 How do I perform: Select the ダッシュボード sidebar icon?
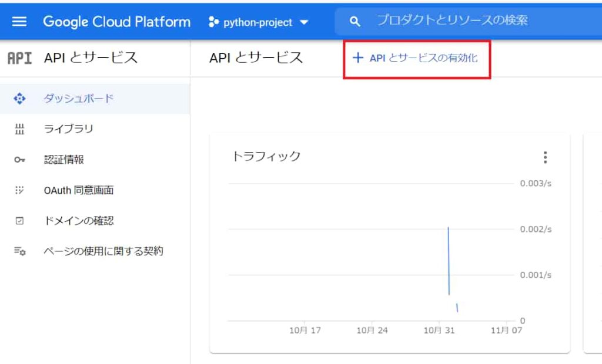click(x=18, y=100)
